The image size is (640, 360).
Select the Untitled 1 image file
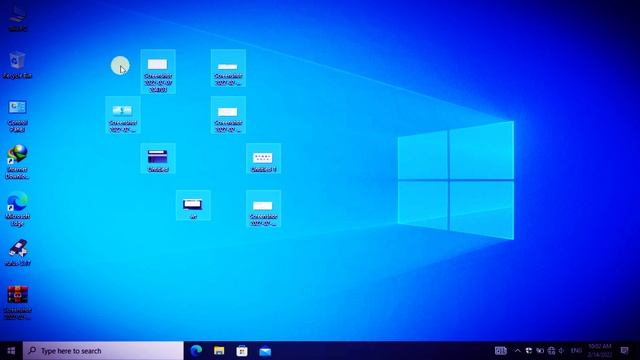pos(263,158)
